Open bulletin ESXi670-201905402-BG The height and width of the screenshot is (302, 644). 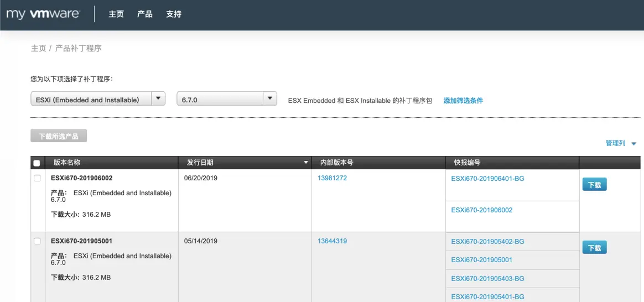(487, 241)
